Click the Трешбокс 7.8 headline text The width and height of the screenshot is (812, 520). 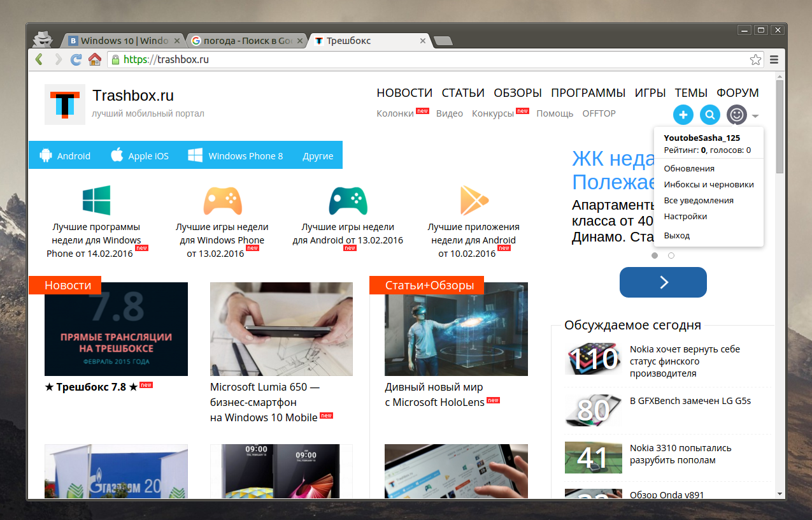coord(91,386)
